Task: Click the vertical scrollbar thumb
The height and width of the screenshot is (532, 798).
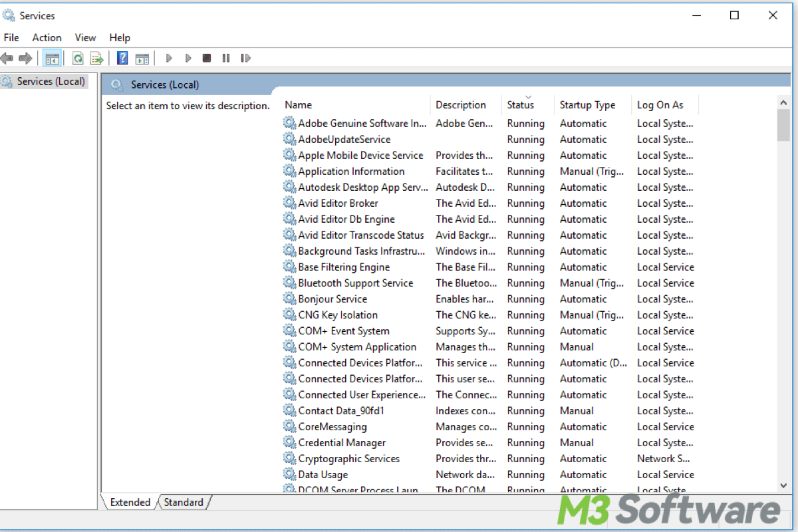Action: (783, 126)
